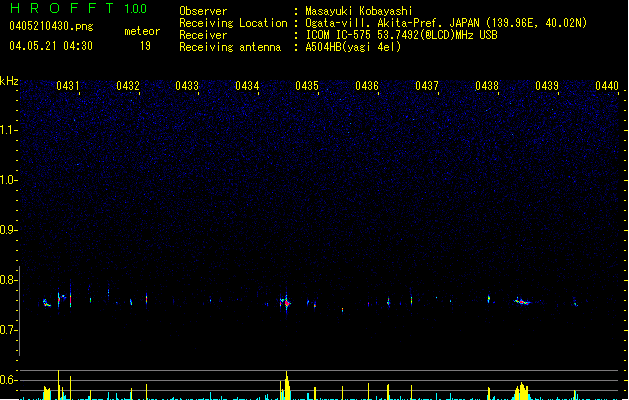Click the 0436 time axis marker
The height and width of the screenshot is (400, 629).
pos(367,86)
